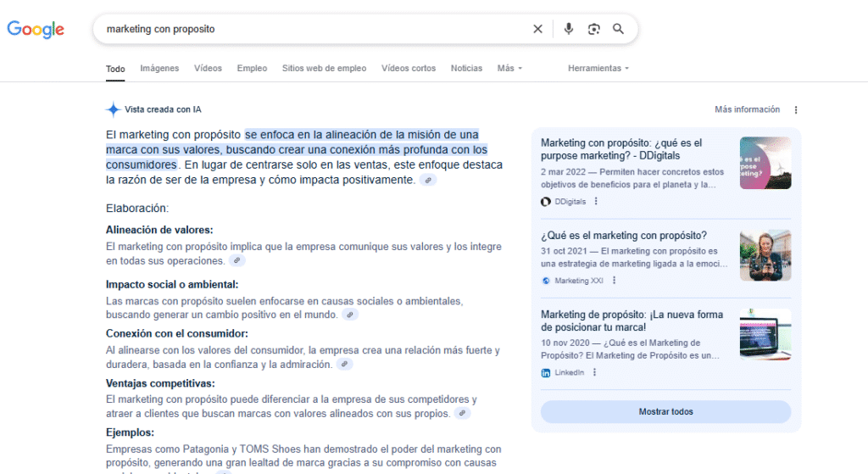Image resolution: width=868 pixels, height=474 pixels.
Task: Open three-dot menu next to Más información
Action: point(795,109)
